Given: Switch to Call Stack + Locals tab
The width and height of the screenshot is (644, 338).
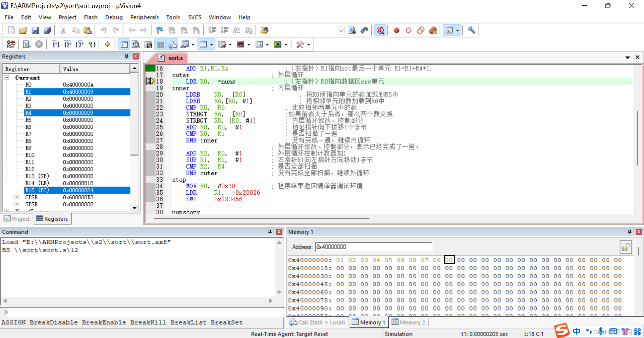Looking at the screenshot, I should click(317, 322).
